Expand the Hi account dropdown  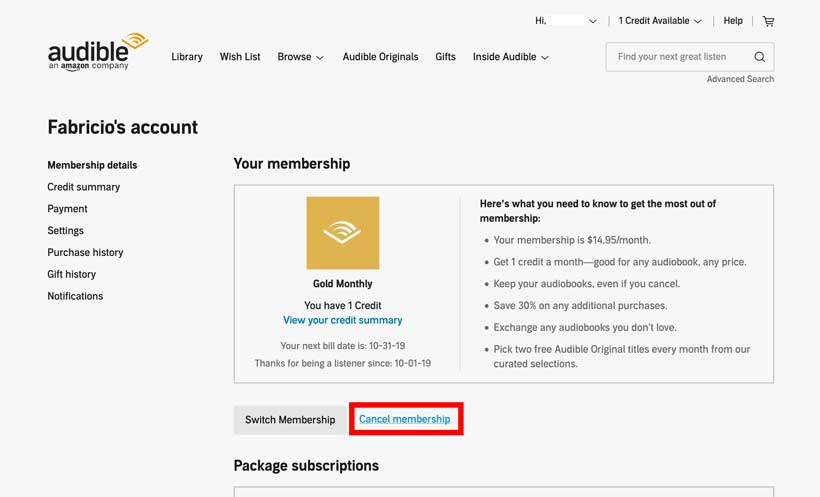pos(565,21)
